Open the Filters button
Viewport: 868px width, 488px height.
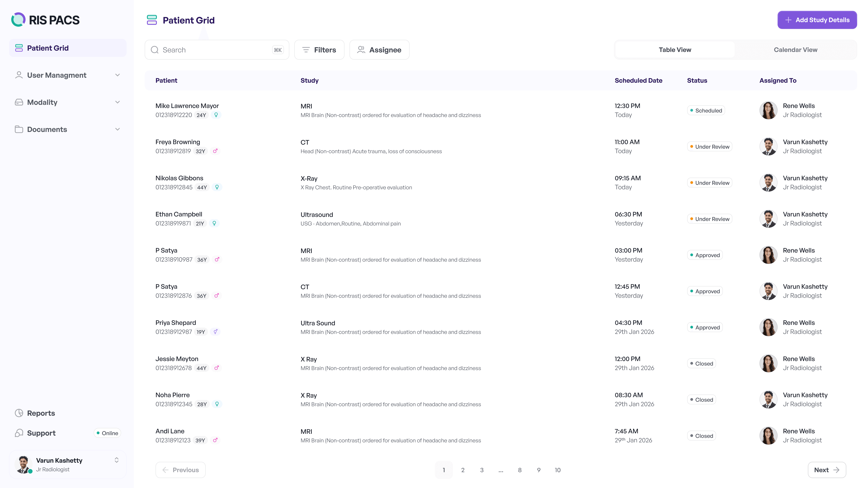click(319, 50)
